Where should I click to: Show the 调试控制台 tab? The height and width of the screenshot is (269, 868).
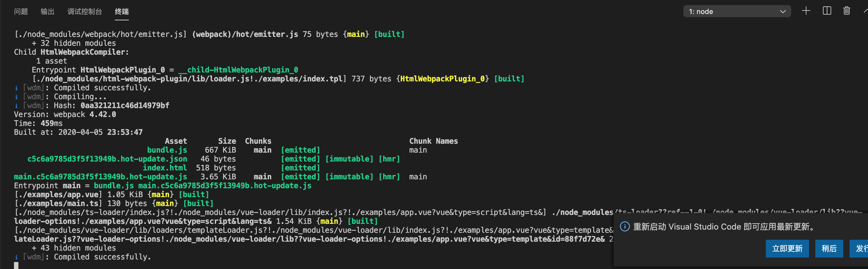[x=85, y=11]
